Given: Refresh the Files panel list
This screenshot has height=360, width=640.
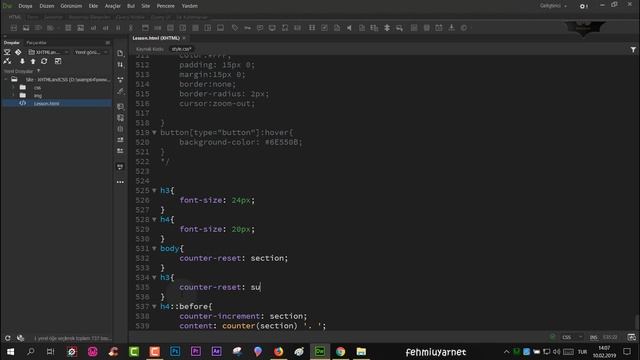Looking at the screenshot, I should (44, 61).
